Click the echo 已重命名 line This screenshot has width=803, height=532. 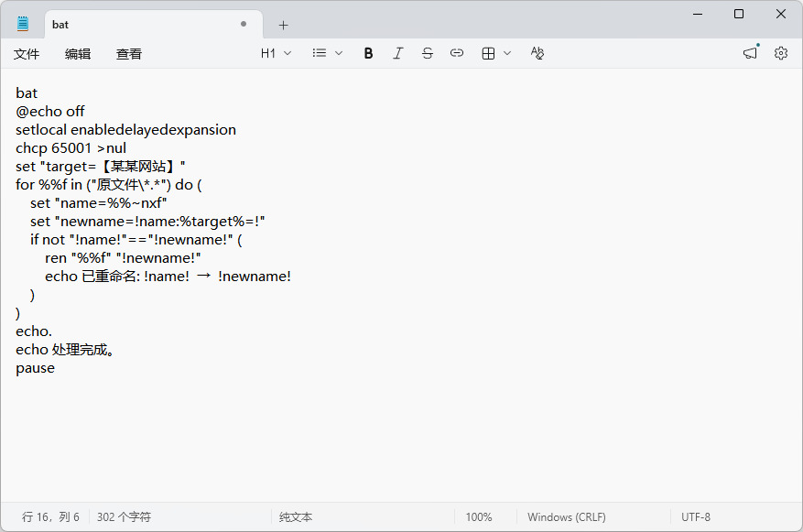[x=168, y=277]
